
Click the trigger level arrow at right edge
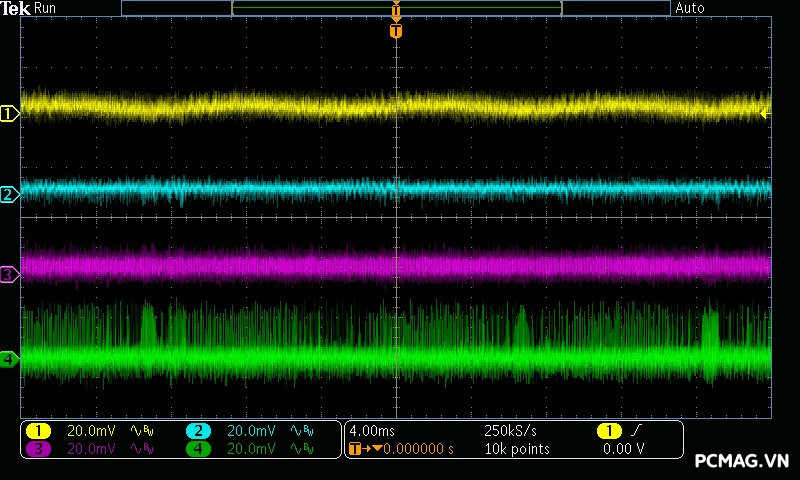(765, 114)
